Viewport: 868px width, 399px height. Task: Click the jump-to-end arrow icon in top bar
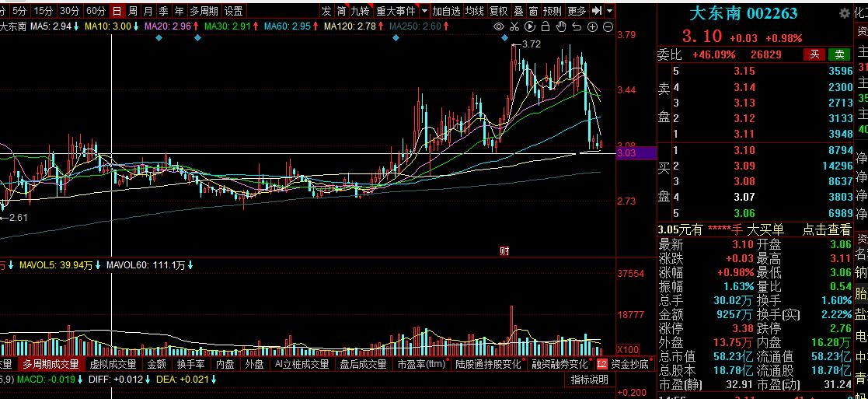coord(596,11)
